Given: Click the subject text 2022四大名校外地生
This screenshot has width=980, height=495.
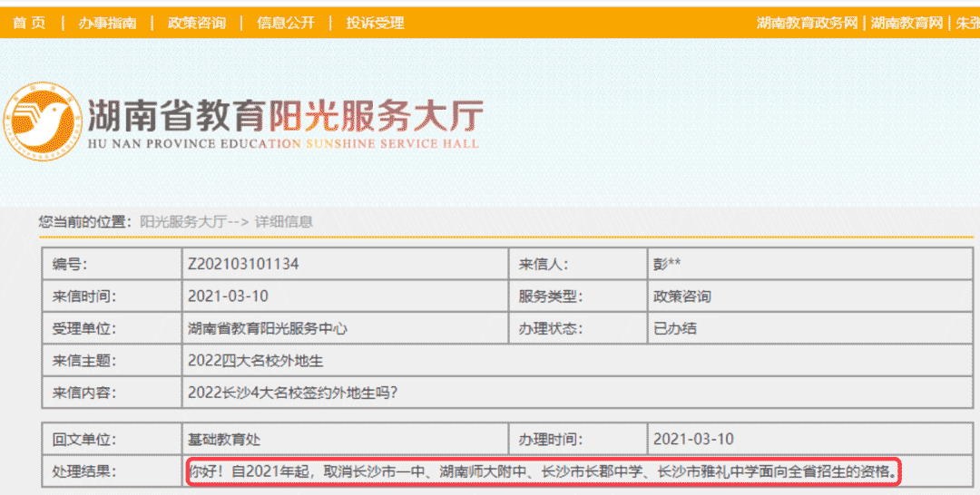Looking at the screenshot, I should click(256, 360).
